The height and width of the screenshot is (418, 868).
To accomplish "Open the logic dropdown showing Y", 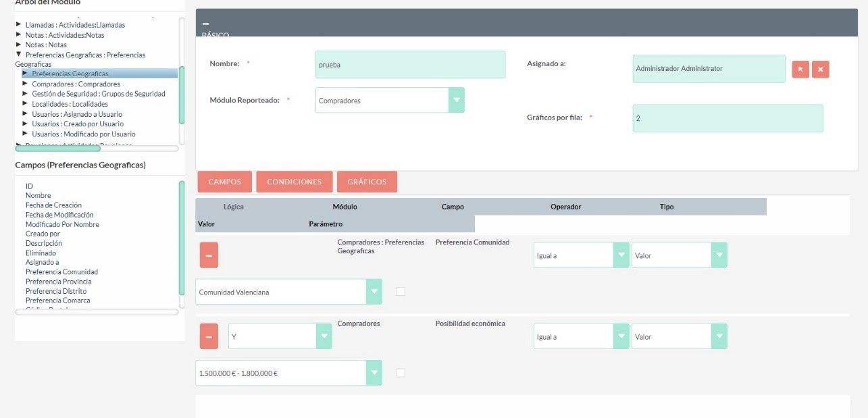I will tap(324, 336).
